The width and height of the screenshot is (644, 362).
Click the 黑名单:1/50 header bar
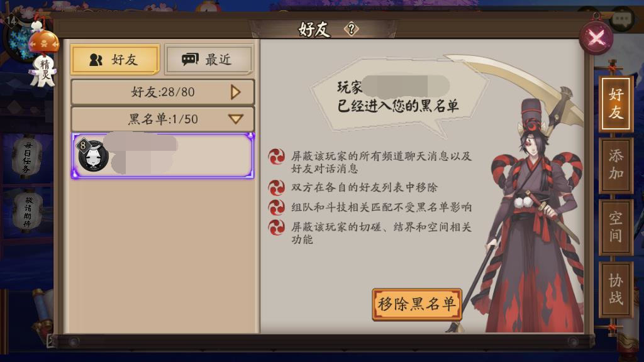(x=163, y=119)
